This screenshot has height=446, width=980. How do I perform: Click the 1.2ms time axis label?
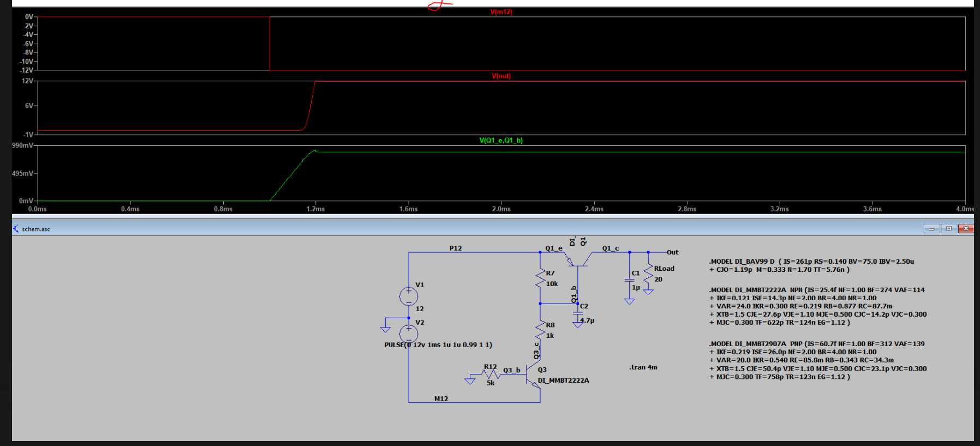coord(315,209)
